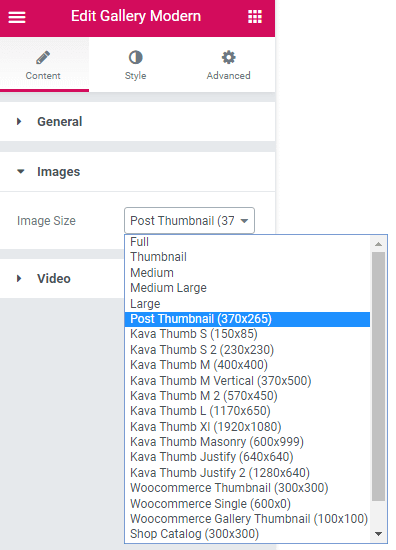
Task: Click the Content pencil icon
Action: coord(43,58)
